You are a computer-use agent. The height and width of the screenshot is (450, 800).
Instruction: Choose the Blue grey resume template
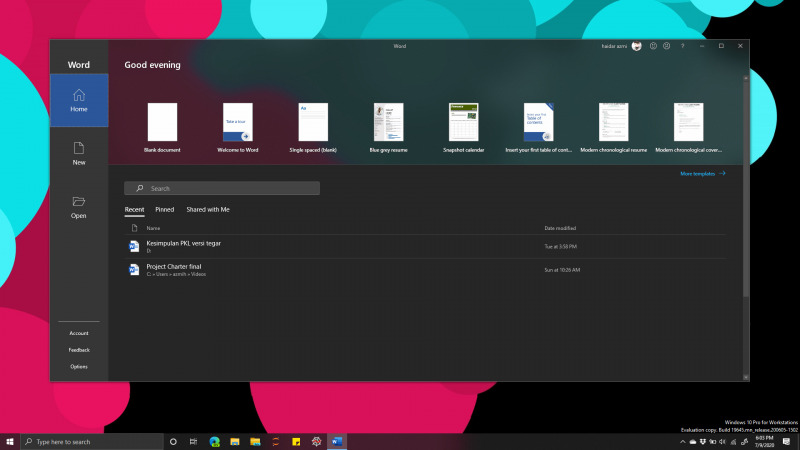[x=388, y=128]
